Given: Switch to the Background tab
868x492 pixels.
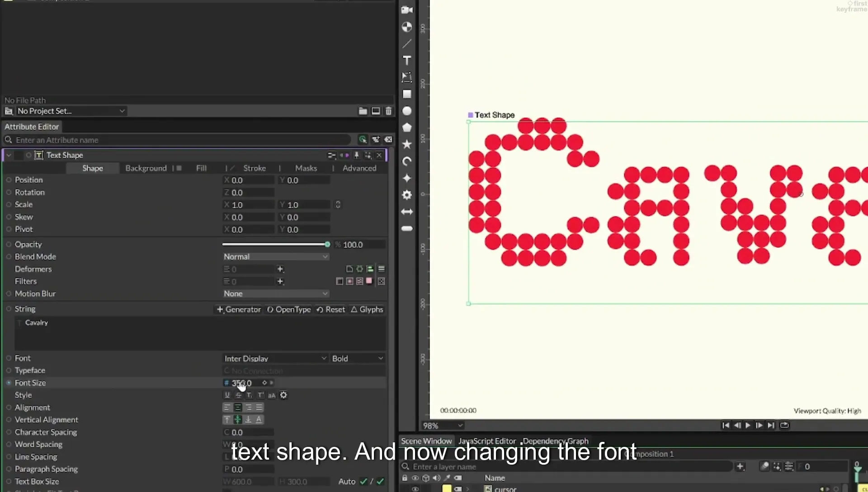Looking at the screenshot, I should click(x=146, y=168).
